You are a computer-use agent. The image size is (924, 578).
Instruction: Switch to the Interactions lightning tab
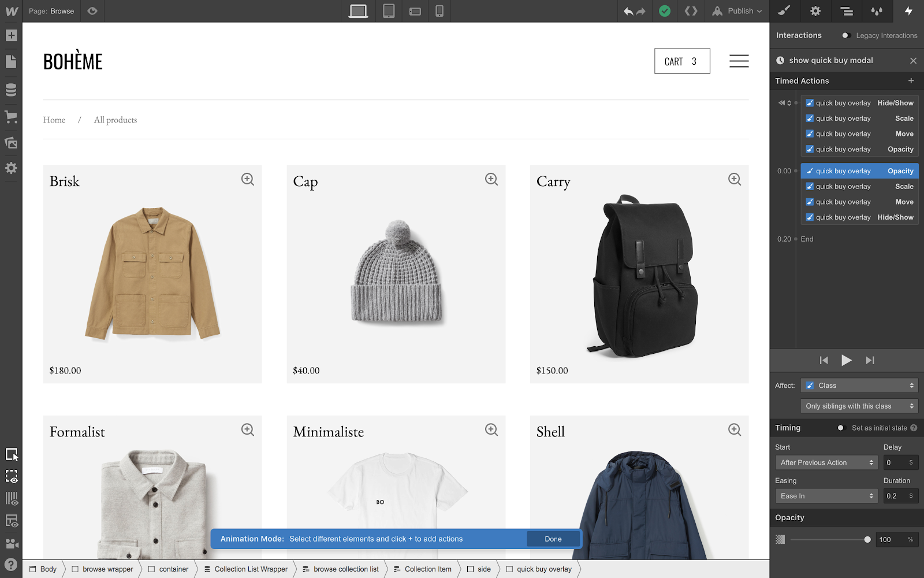(908, 11)
